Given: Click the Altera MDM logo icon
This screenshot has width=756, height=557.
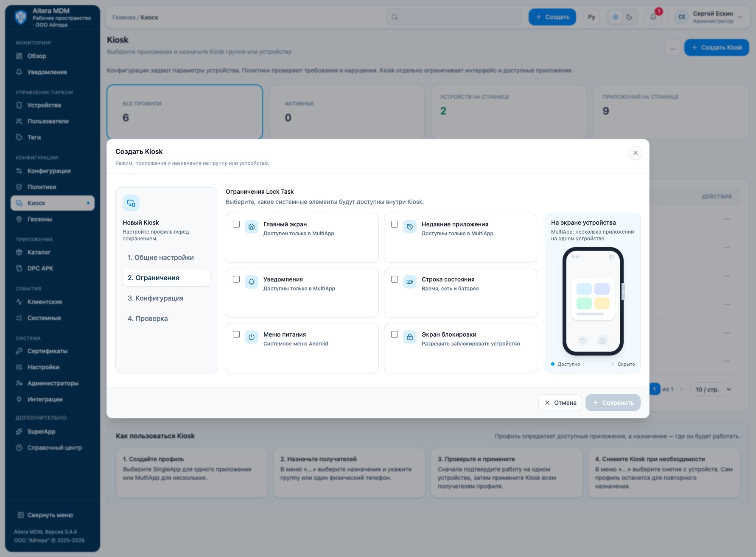Looking at the screenshot, I should pyautogui.click(x=20, y=17).
